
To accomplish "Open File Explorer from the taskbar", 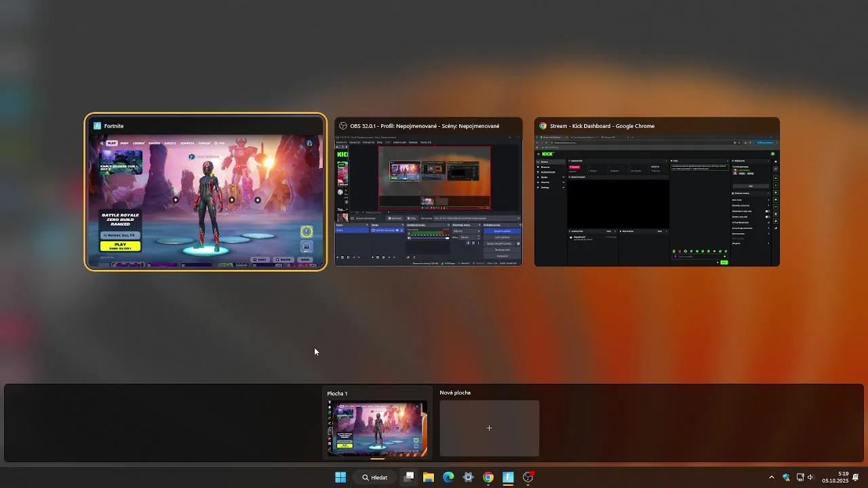I will point(429,477).
